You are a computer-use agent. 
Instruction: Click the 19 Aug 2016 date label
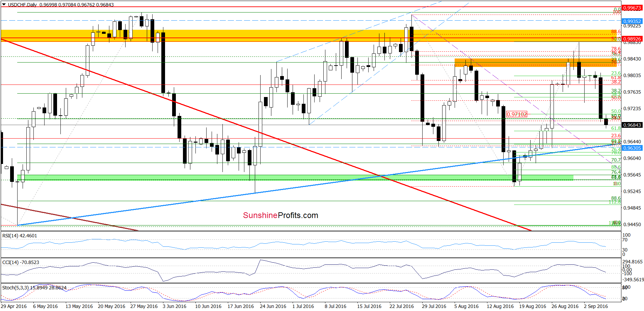point(533,306)
